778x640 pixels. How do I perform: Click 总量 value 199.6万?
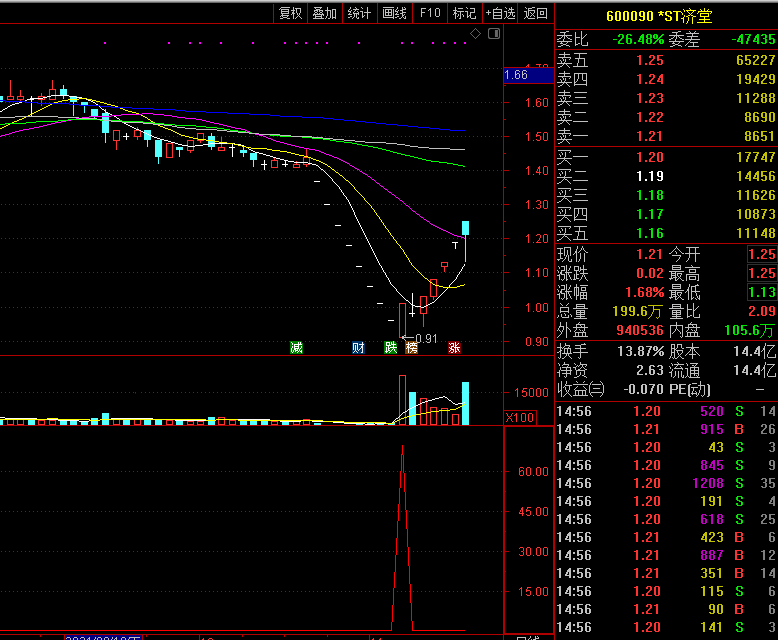[638, 312]
